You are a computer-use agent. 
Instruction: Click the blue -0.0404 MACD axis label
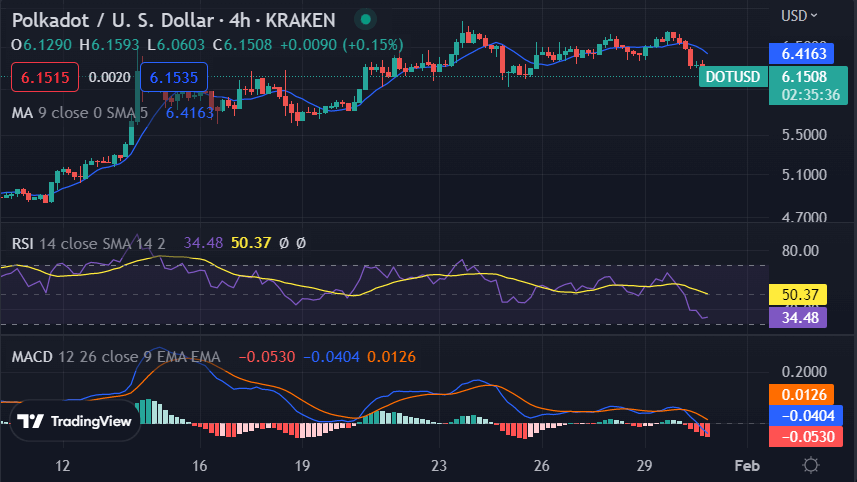(x=806, y=416)
